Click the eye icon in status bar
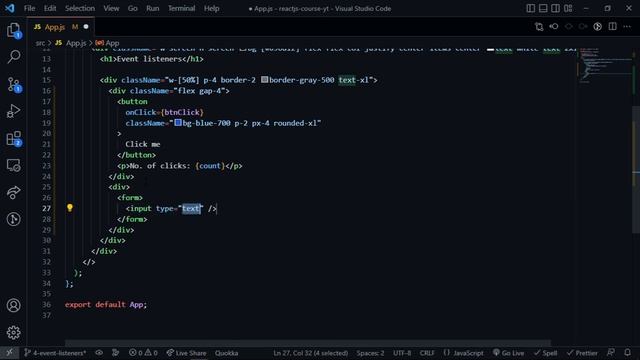The width and height of the screenshot is (640, 360). (x=99, y=353)
